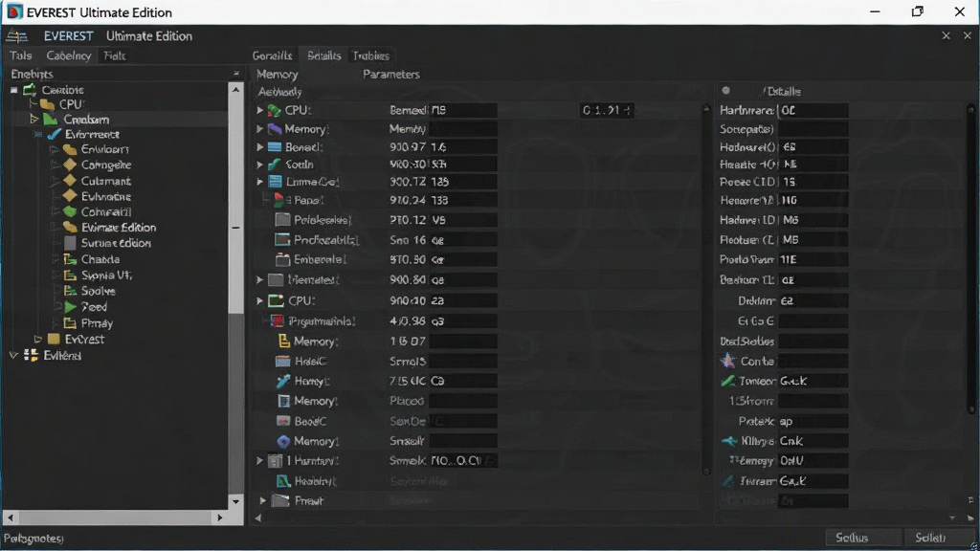Switch to the Trabires tab
The width and height of the screenshot is (980, 551).
(371, 55)
